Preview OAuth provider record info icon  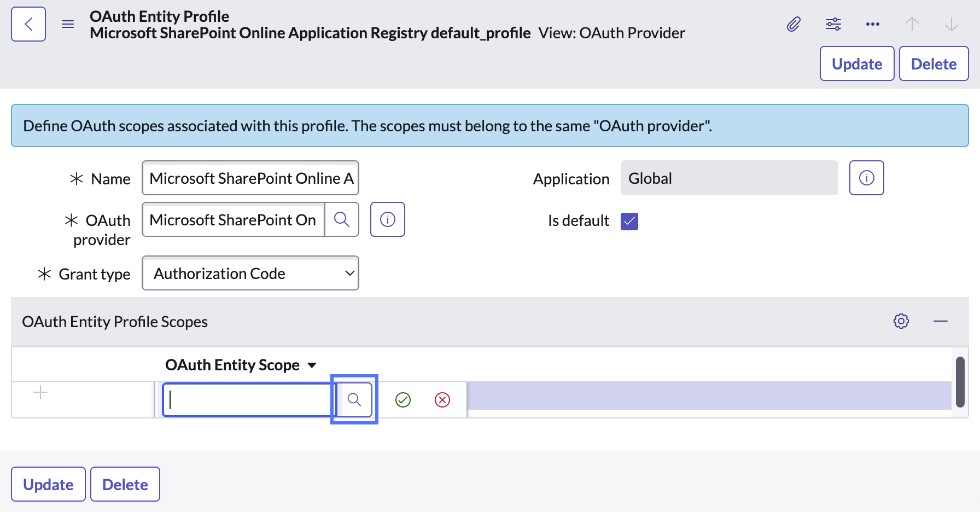tap(388, 219)
